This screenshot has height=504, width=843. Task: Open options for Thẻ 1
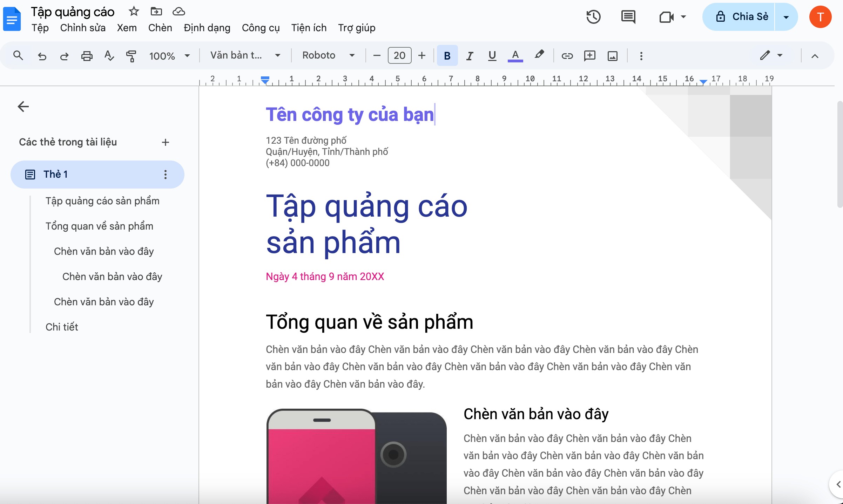166,175
